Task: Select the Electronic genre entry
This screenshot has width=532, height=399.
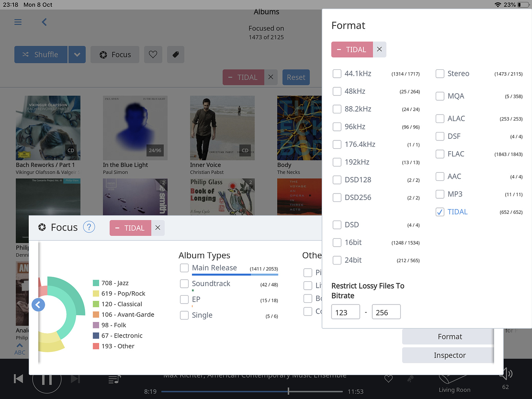Action: tap(117, 336)
